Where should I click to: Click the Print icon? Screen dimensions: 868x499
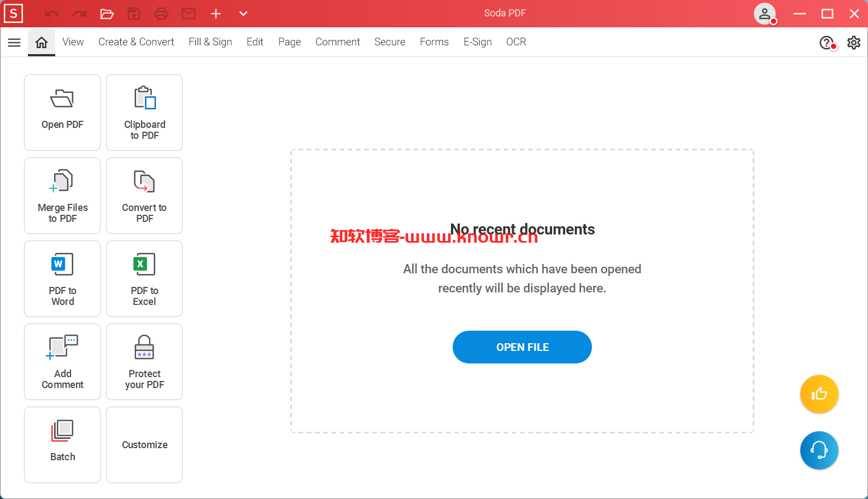point(161,14)
